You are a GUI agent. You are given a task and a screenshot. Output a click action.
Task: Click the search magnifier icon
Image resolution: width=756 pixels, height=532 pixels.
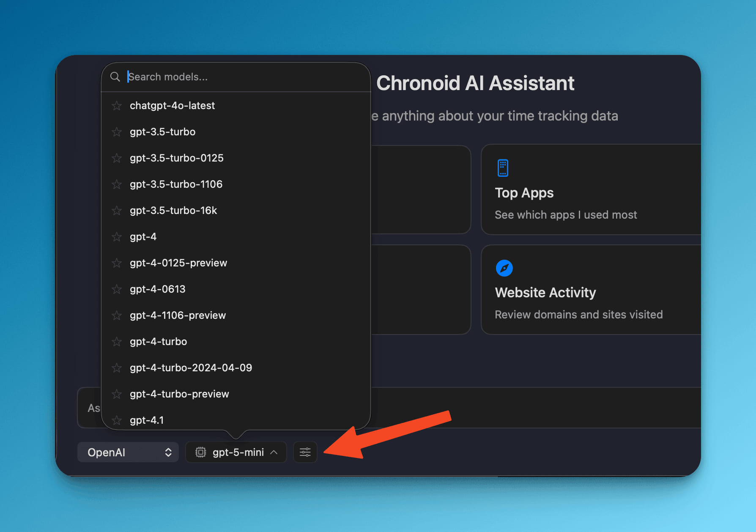pos(115,77)
